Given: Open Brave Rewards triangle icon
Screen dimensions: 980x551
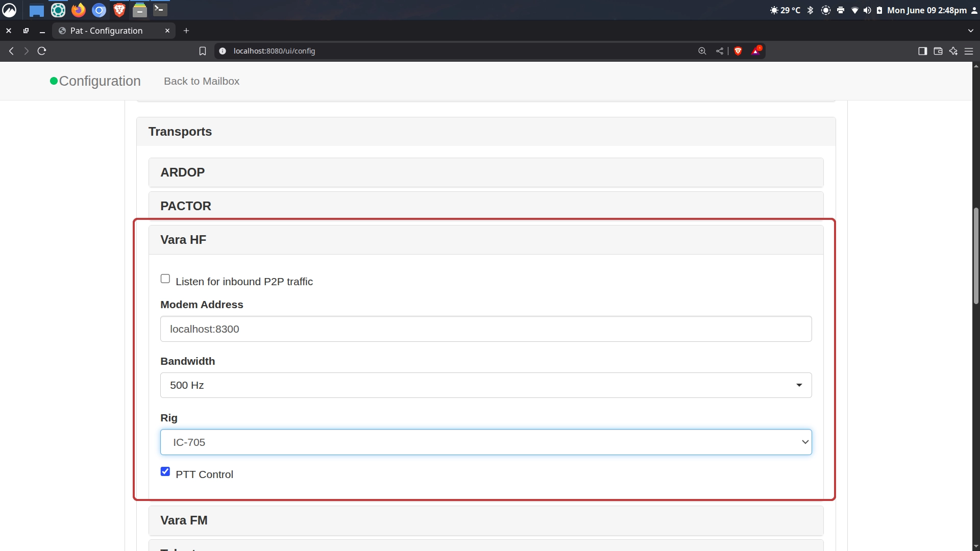Looking at the screenshot, I should (x=756, y=51).
